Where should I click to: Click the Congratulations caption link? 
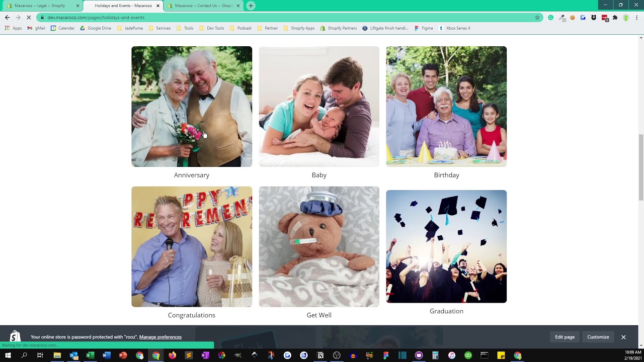(x=192, y=315)
